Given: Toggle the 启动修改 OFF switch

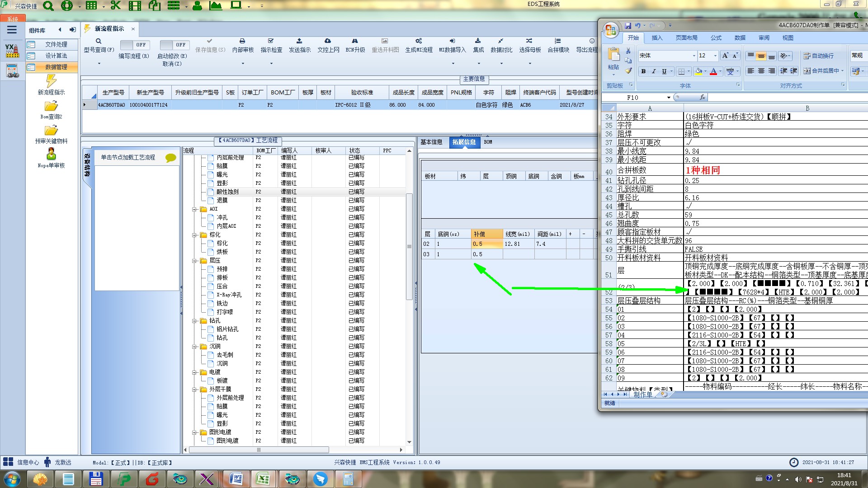Looking at the screenshot, I should point(174,45).
